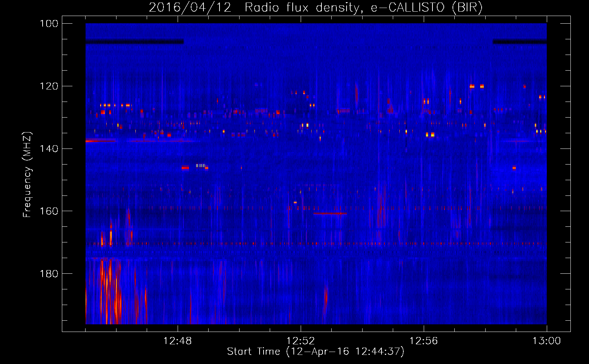Click the 120 frequency tick label
The height and width of the screenshot is (364, 589).
[x=49, y=86]
